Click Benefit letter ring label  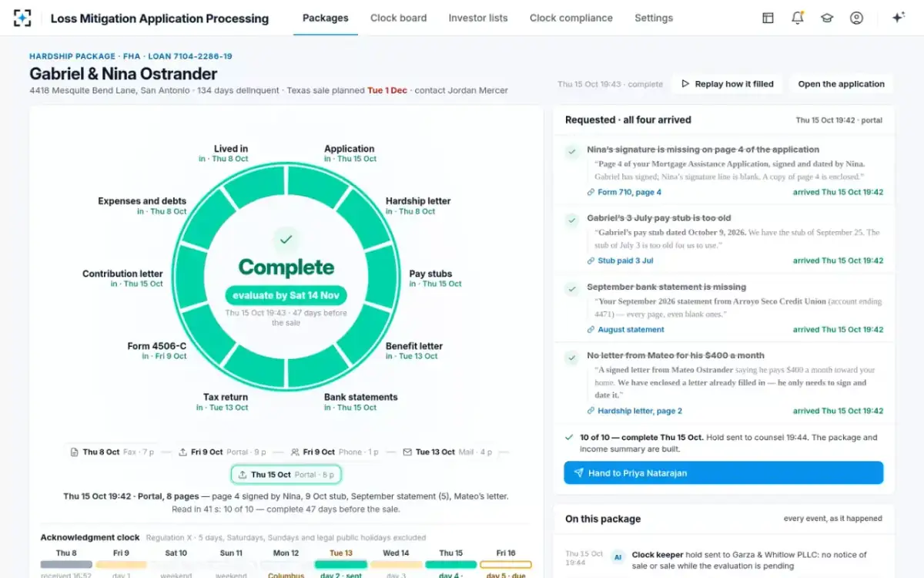click(x=413, y=351)
